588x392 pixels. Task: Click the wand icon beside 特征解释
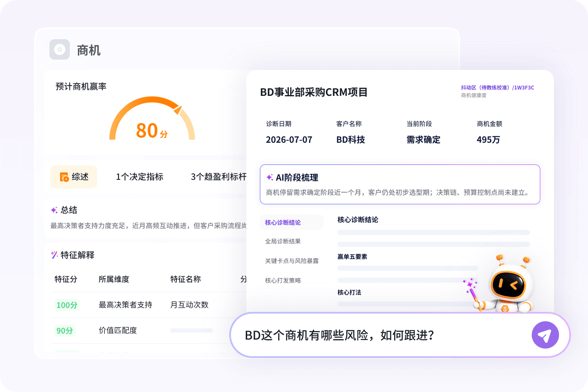click(54, 255)
